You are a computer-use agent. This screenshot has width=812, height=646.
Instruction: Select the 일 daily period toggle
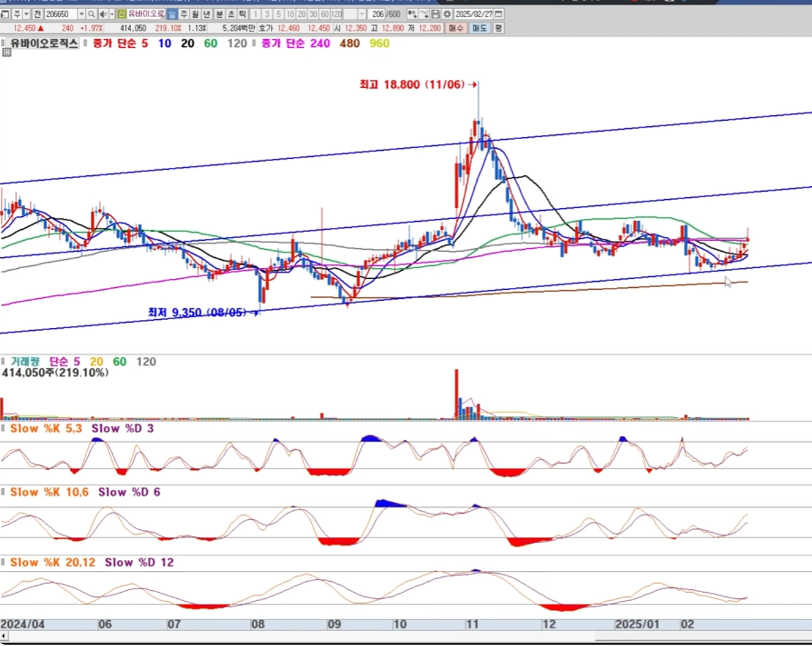172,14
